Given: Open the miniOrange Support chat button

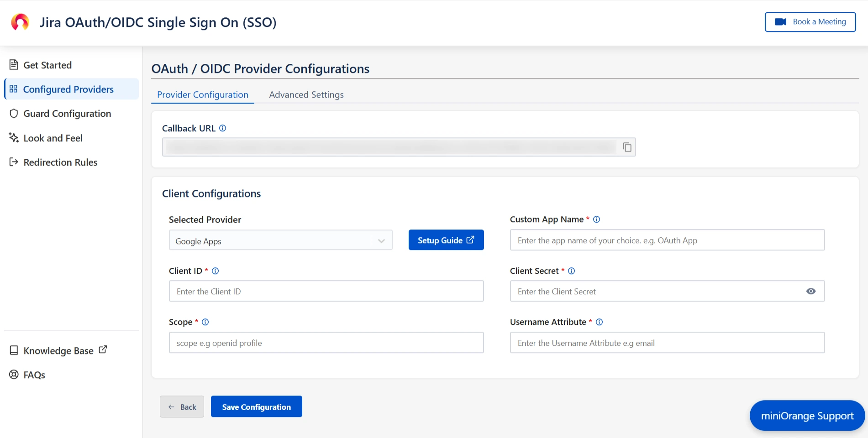Looking at the screenshot, I should coord(807,416).
